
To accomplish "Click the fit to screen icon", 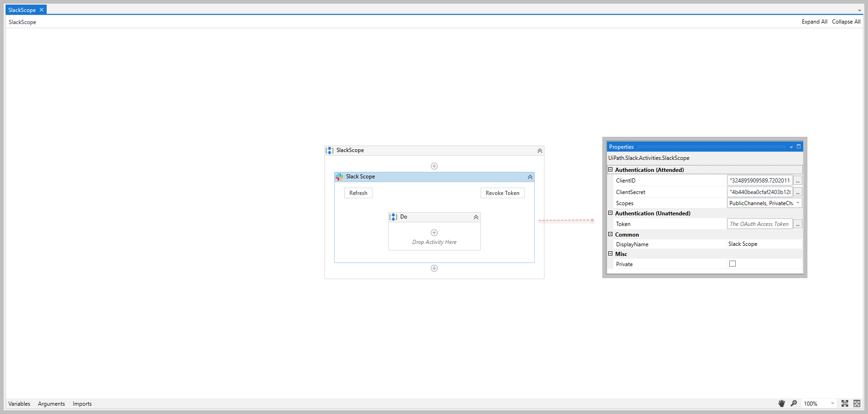I will [x=845, y=403].
